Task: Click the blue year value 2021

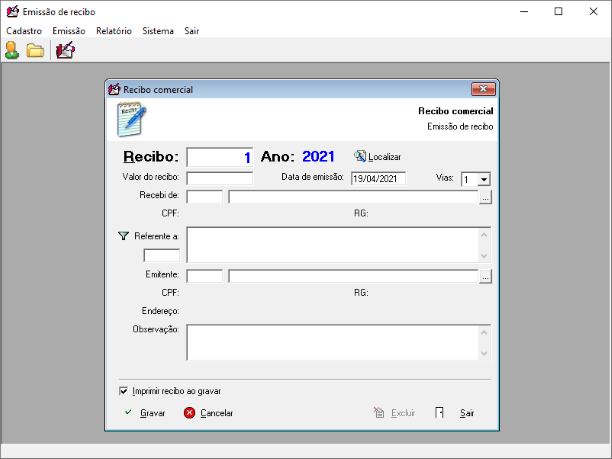Action: pyautogui.click(x=318, y=157)
